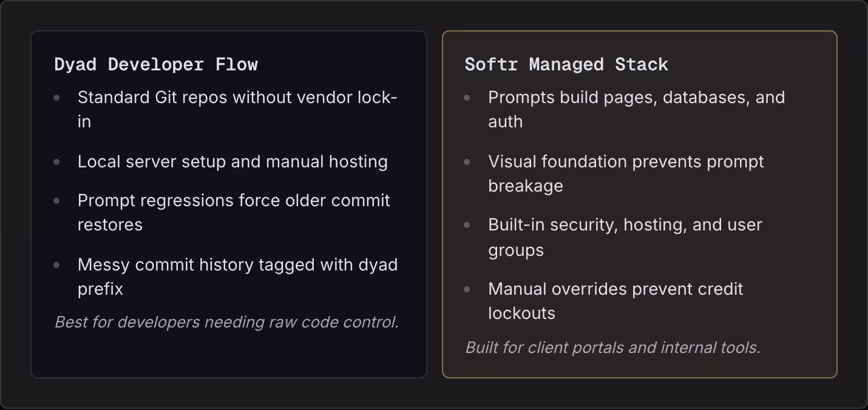Click 'Built-in security, hosting, and user groups'
Screen dimensions: 868x410
pos(625,237)
